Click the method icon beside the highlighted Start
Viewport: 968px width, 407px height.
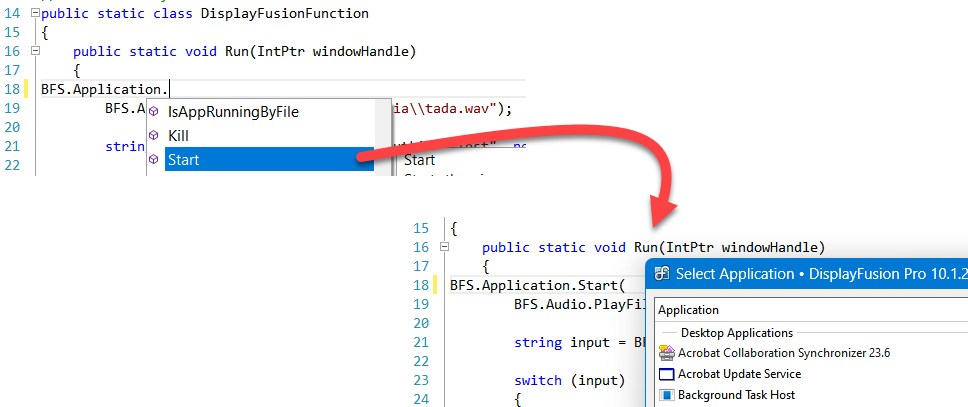pos(154,159)
